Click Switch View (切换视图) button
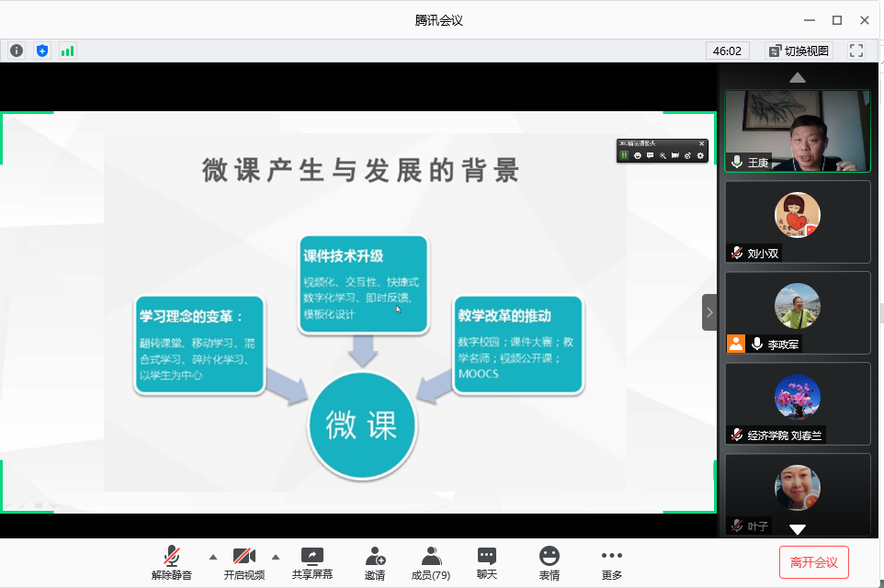Screen dimensions: 884x588 pos(798,51)
